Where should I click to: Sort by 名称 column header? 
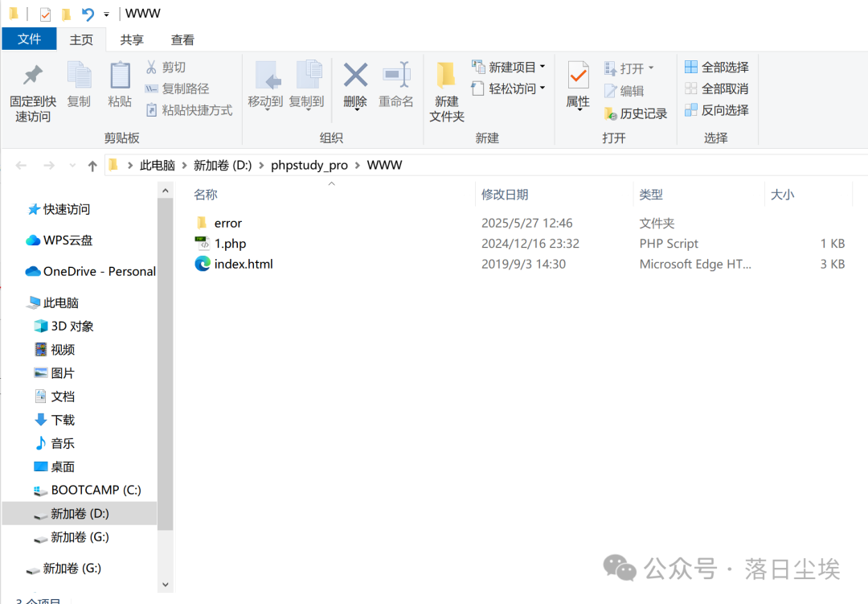pos(206,195)
